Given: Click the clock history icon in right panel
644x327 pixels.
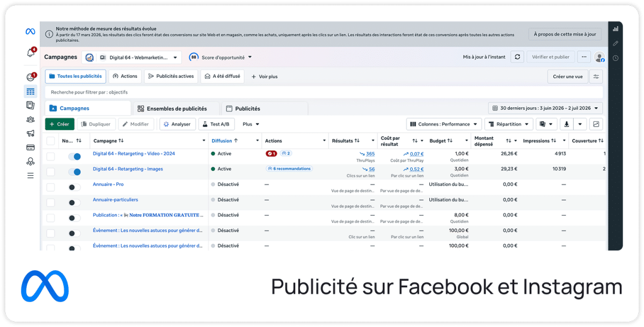Looking at the screenshot, I should tap(616, 58).
